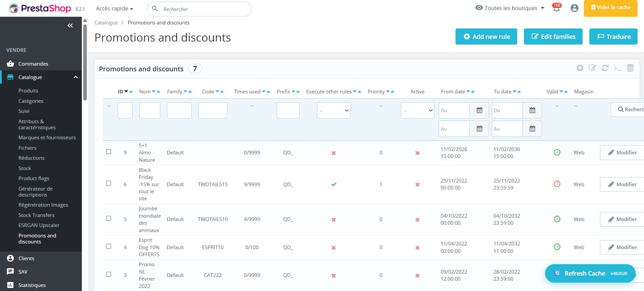Screen dimensions: 644x291
Task: Collapse the sidebar with the double-chevron icon
Action: tap(70, 25)
